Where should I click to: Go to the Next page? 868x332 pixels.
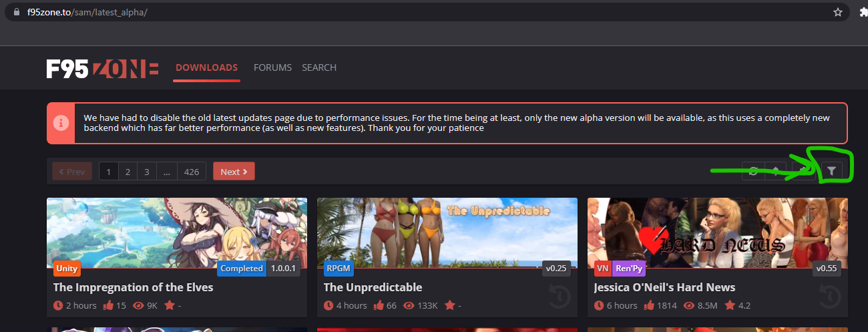tap(234, 172)
